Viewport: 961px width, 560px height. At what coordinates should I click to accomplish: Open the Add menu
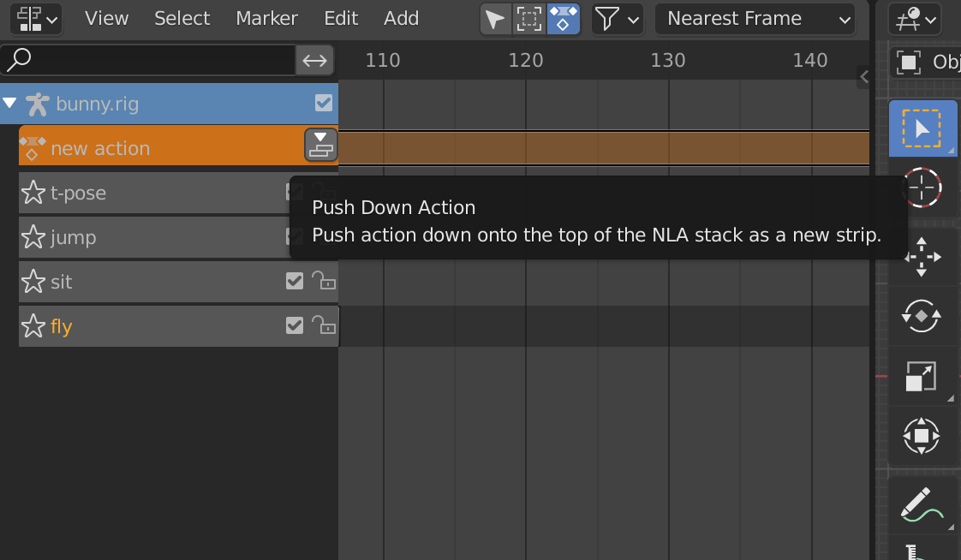[x=401, y=18]
